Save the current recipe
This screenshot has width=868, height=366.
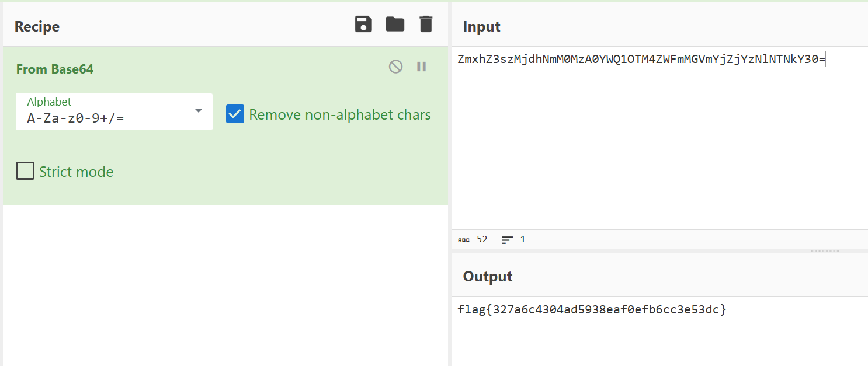click(x=363, y=25)
